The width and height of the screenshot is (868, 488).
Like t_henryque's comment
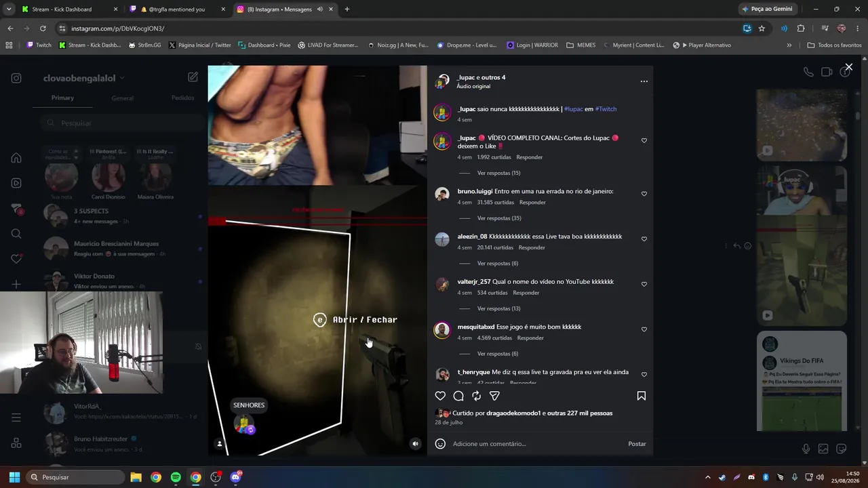pyautogui.click(x=644, y=374)
